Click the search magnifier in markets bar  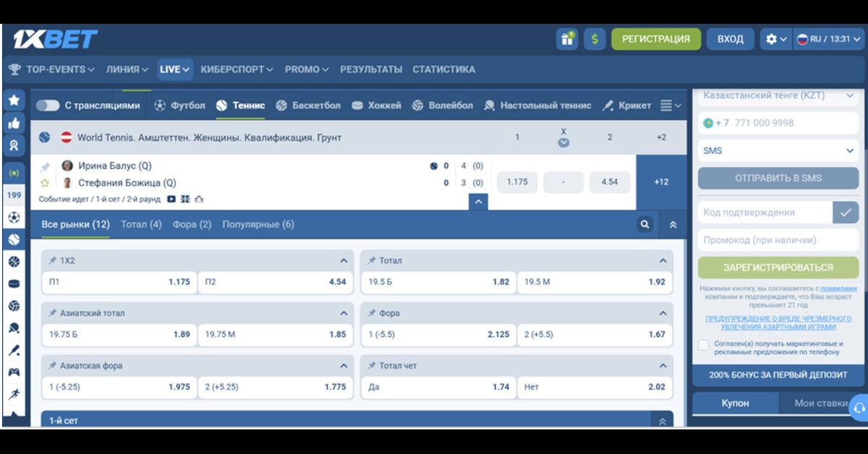click(x=645, y=225)
